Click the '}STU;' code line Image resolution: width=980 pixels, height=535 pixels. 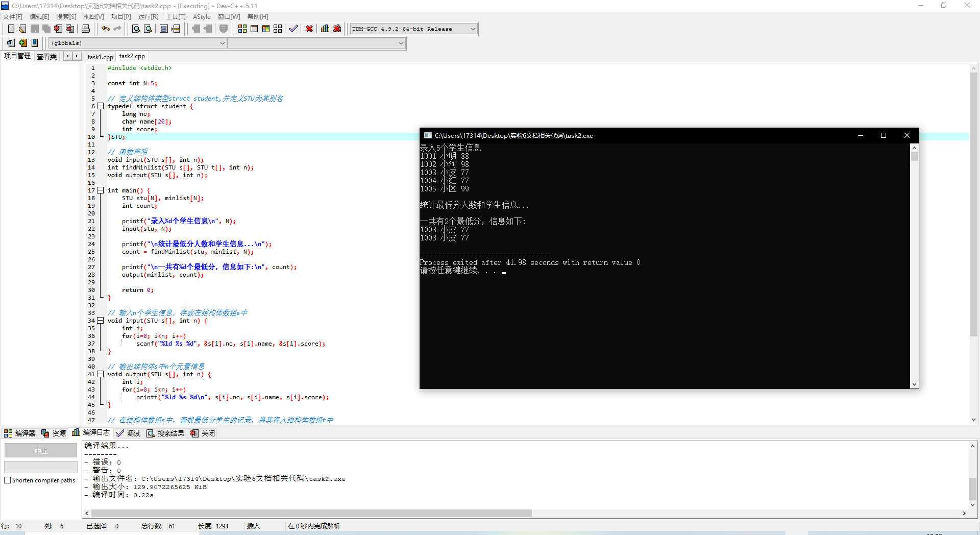click(116, 137)
